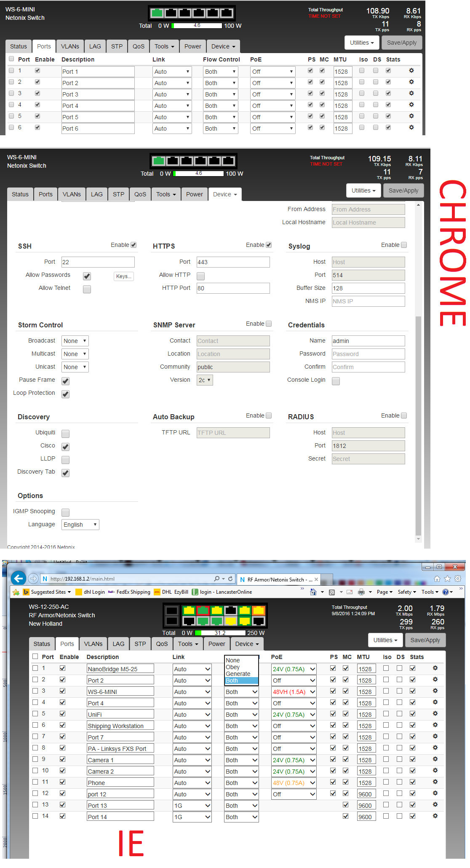Tick the Ubiquiti discovery checkbox
This screenshot has height=868, width=470.
click(x=65, y=434)
